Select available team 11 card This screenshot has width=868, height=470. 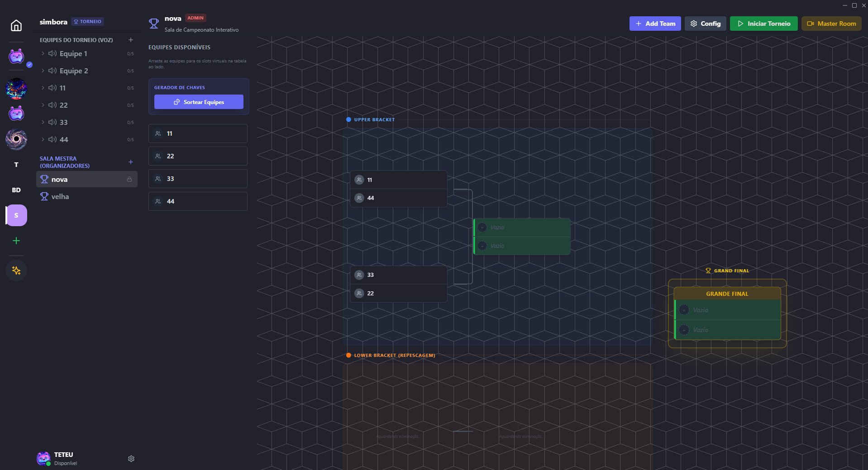tap(198, 133)
